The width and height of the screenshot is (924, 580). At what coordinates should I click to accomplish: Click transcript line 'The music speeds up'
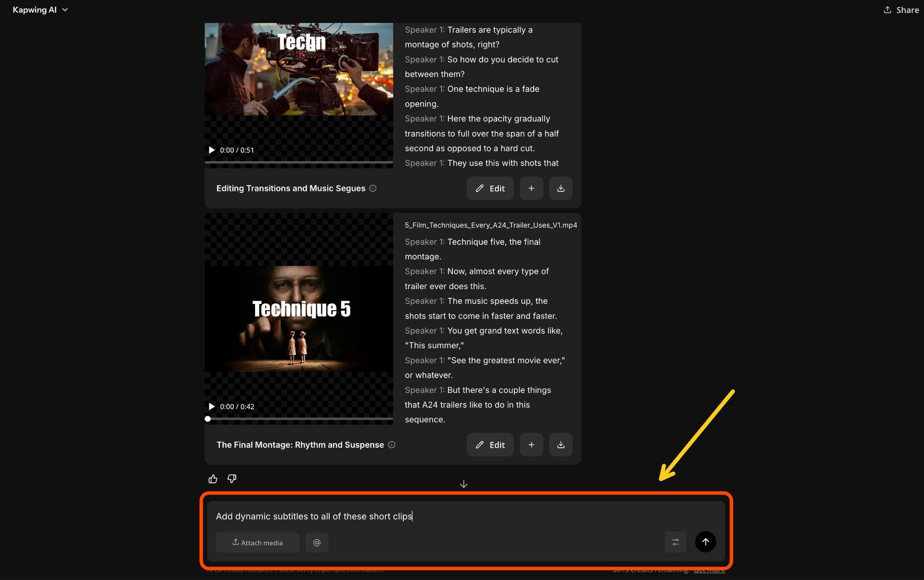pos(481,308)
